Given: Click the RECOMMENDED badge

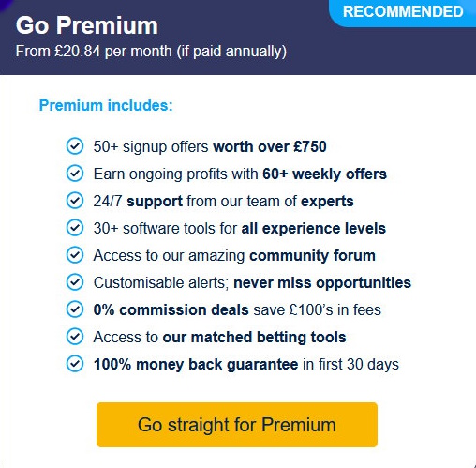Looking at the screenshot, I should (403, 12).
